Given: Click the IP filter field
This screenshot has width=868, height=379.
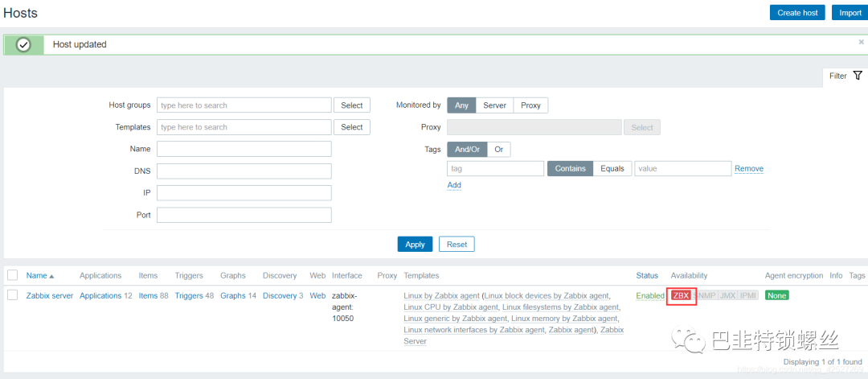Looking at the screenshot, I should [x=244, y=193].
